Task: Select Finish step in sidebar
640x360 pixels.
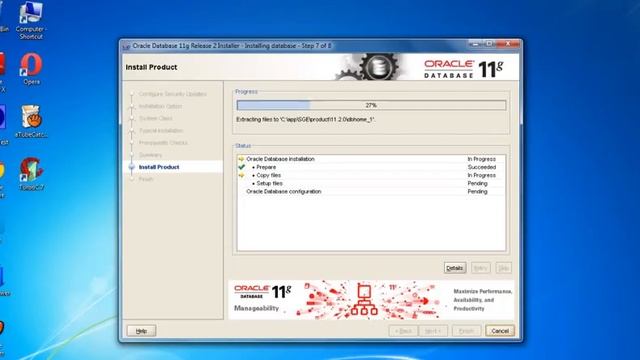Action: [x=146, y=179]
